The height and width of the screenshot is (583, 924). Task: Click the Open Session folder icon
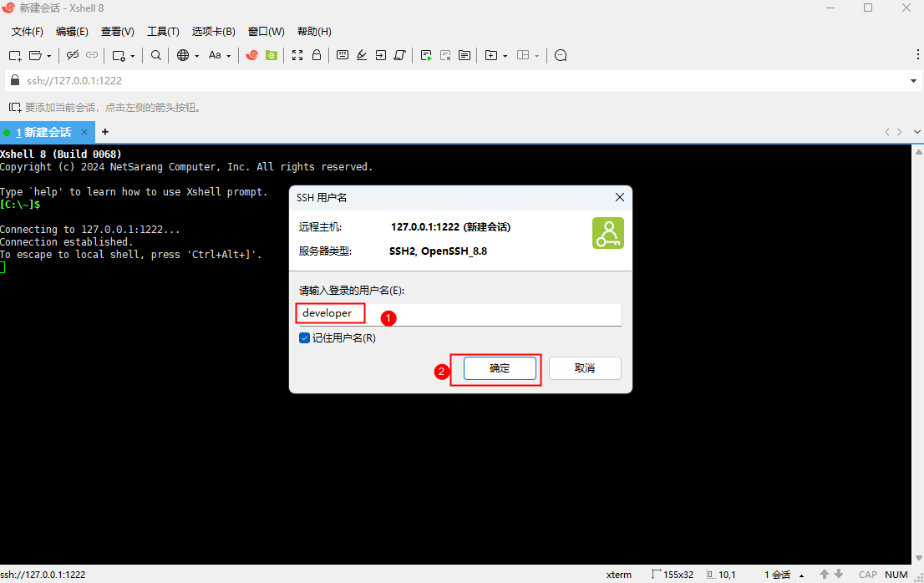[x=35, y=55]
